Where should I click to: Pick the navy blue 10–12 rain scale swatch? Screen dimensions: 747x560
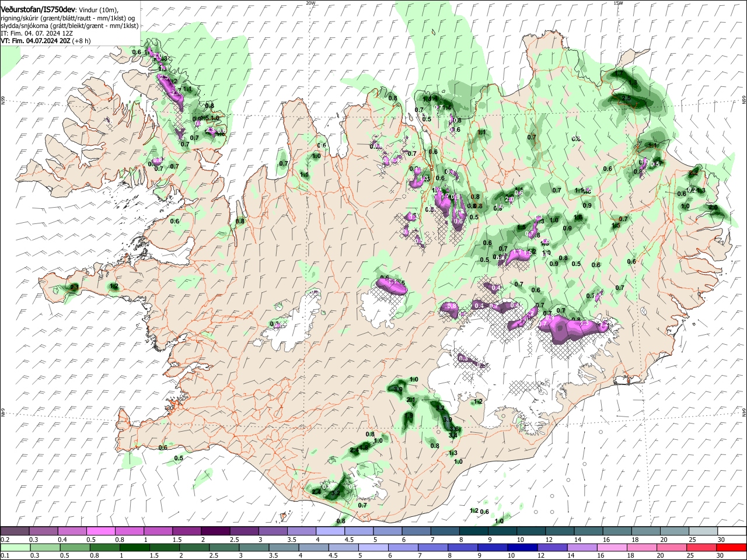click(x=522, y=547)
